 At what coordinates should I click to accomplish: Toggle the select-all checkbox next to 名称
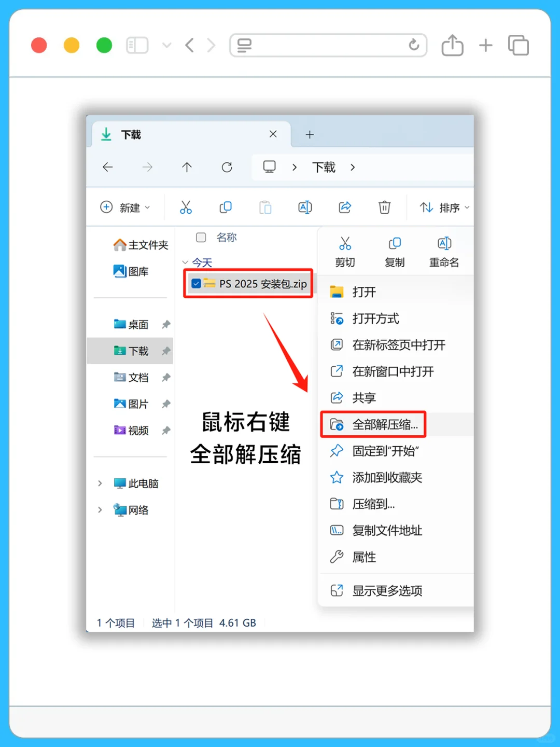(x=201, y=238)
